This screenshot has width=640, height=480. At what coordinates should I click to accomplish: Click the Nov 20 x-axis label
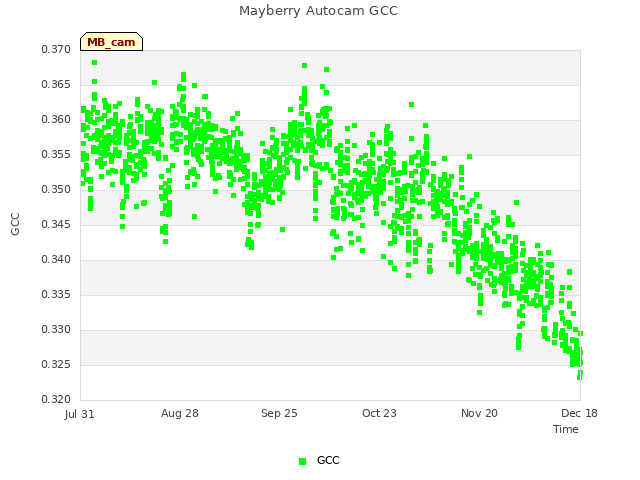coord(479,413)
